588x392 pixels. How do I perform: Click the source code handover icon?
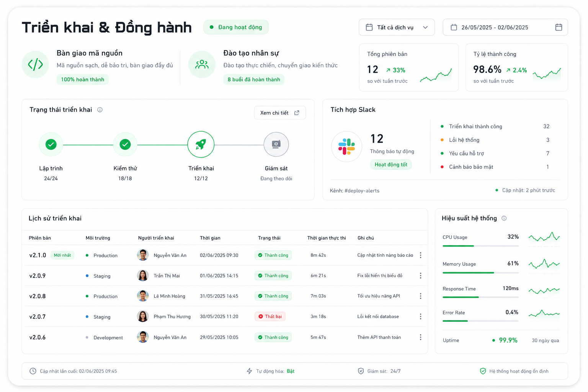(x=35, y=64)
